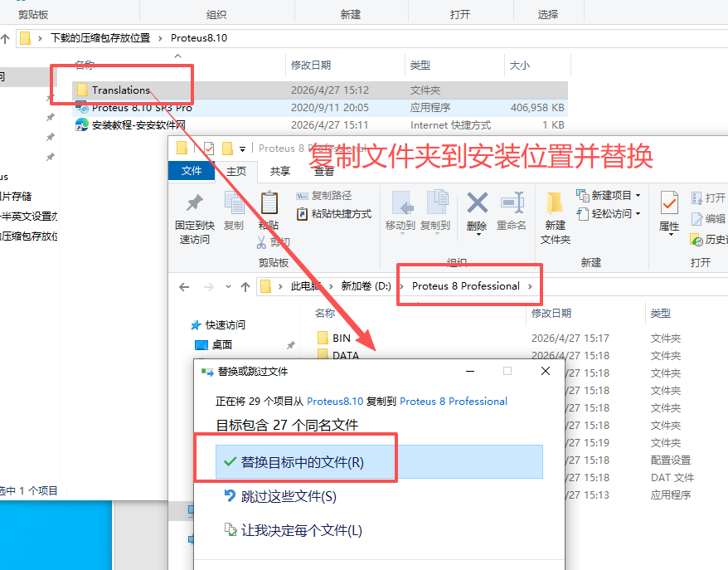The width and height of the screenshot is (728, 570).
Task: Select the DATA folder
Action: (x=338, y=354)
